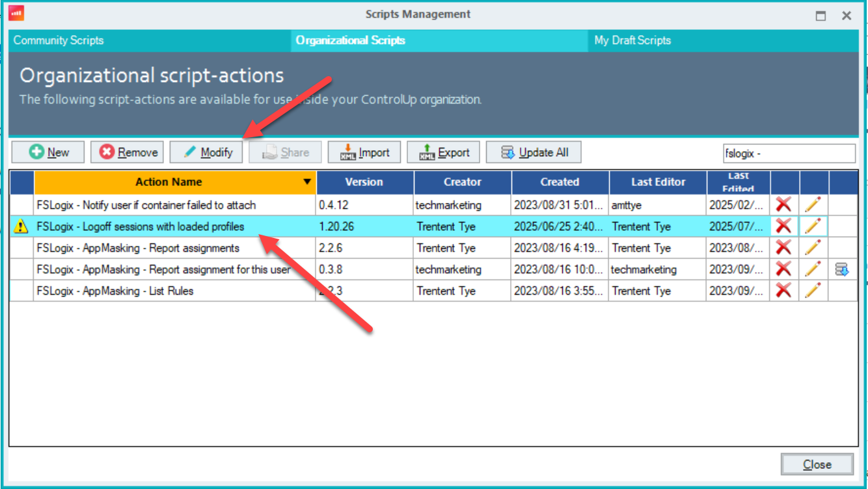Select 'FSLogix - AppMasking - Report assignments' row
The width and height of the screenshot is (868, 489).
(x=433, y=248)
